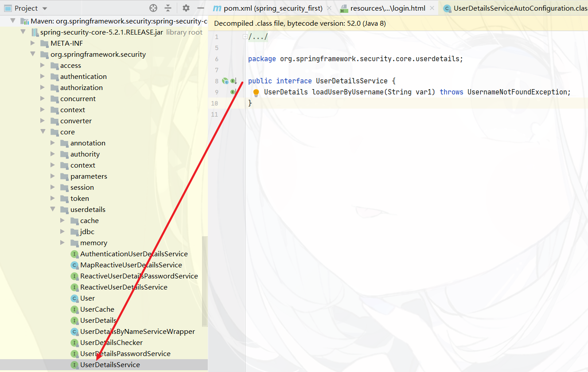Select the UserCache interface
This screenshot has height=372, width=588.
[97, 309]
